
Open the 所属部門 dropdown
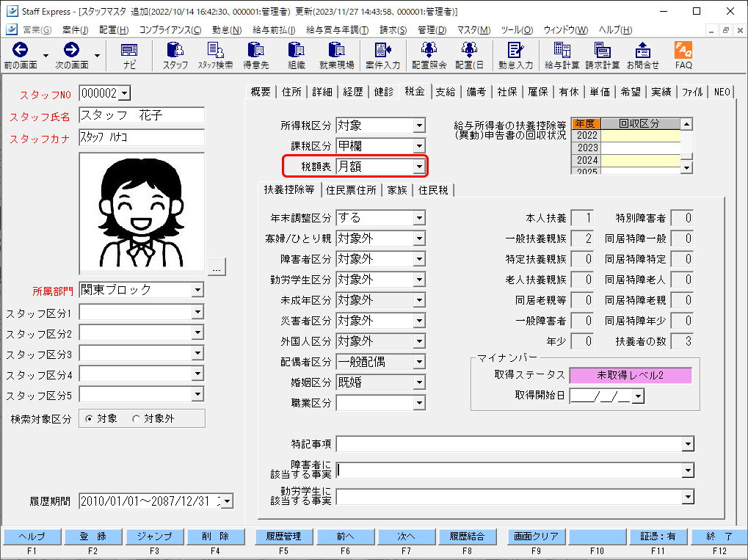pyautogui.click(x=197, y=289)
